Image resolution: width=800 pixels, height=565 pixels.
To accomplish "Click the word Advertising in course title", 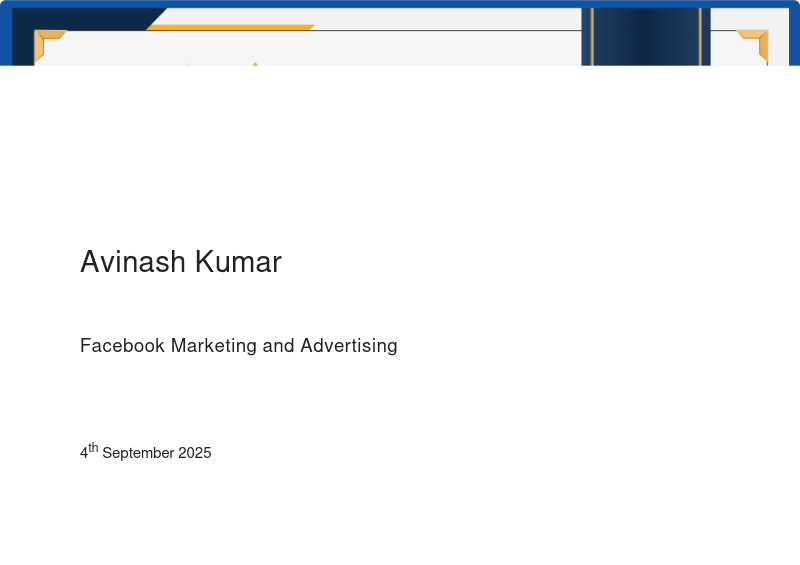I will coord(348,346).
